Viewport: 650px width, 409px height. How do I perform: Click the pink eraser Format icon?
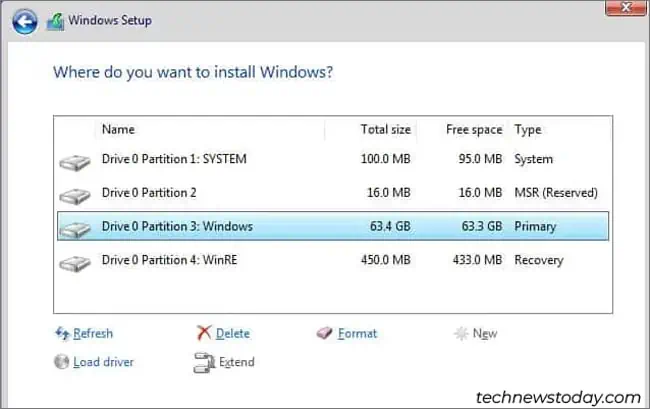[x=324, y=333]
